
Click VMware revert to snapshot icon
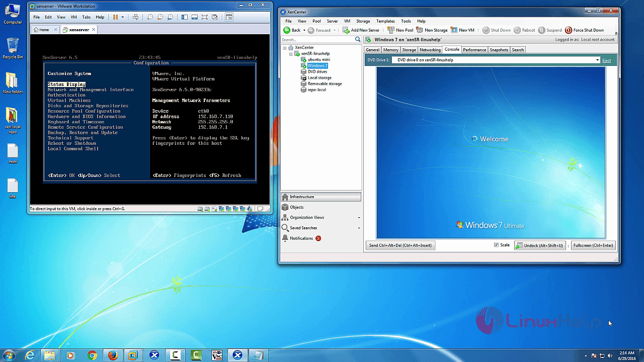tap(160, 17)
